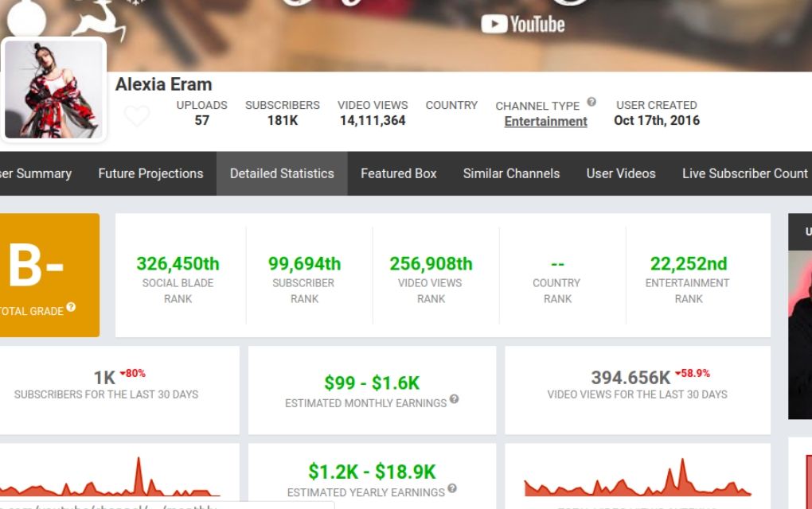Viewport: 812px width, 509px height.
Task: Click the help icon beside Estimated Monthly Earnings
Action: click(x=454, y=399)
